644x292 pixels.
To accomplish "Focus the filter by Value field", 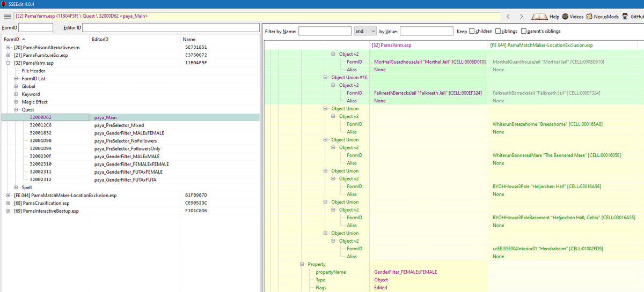I will click(427, 31).
